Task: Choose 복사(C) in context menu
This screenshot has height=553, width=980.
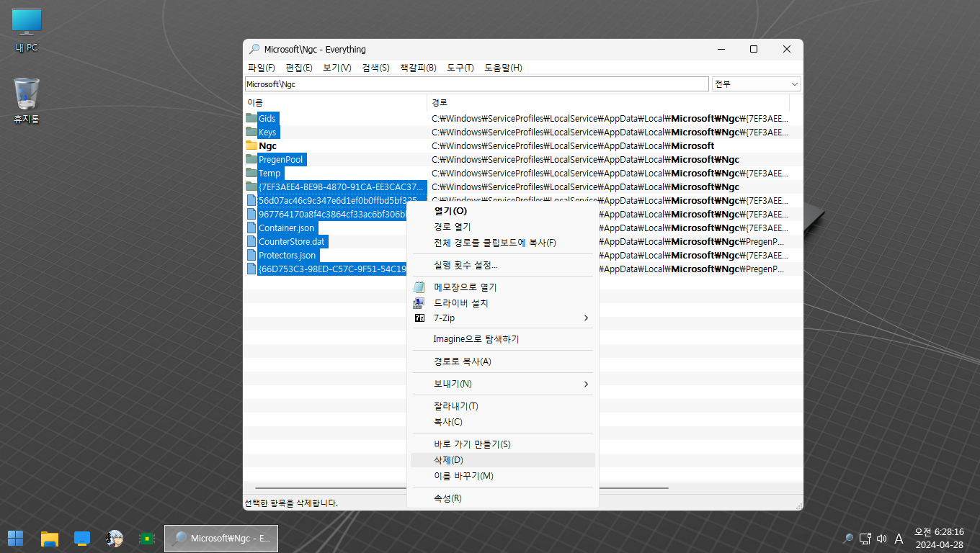Action: click(503, 422)
